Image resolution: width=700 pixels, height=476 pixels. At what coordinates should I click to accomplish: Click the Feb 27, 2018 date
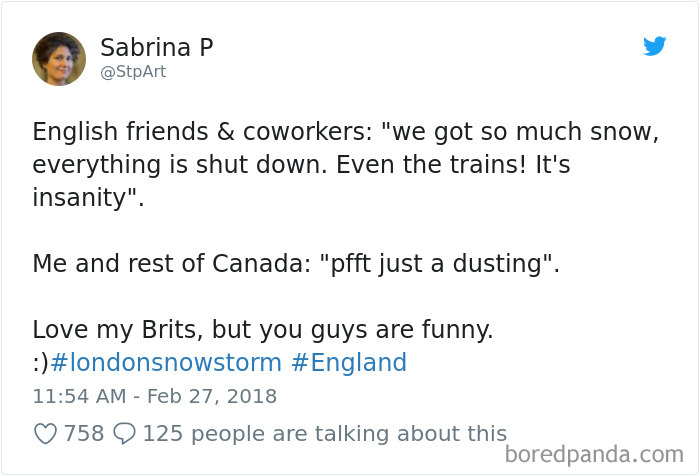[x=212, y=397]
